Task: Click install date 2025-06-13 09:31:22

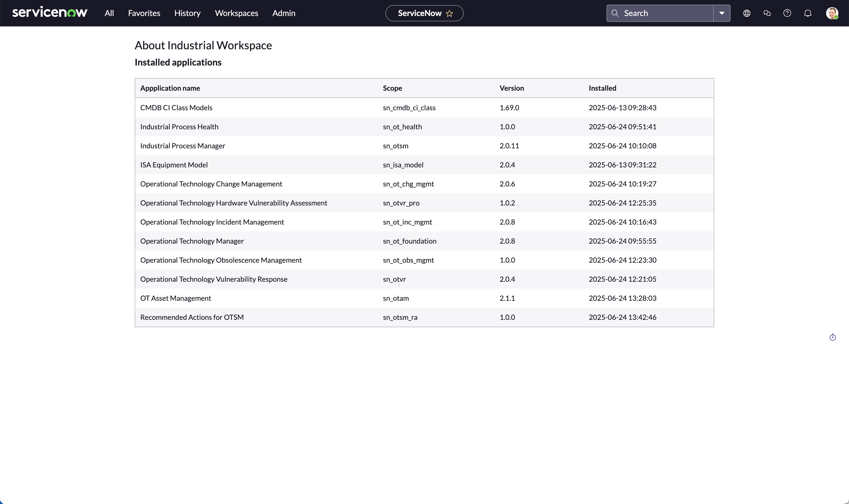Action: point(623,165)
